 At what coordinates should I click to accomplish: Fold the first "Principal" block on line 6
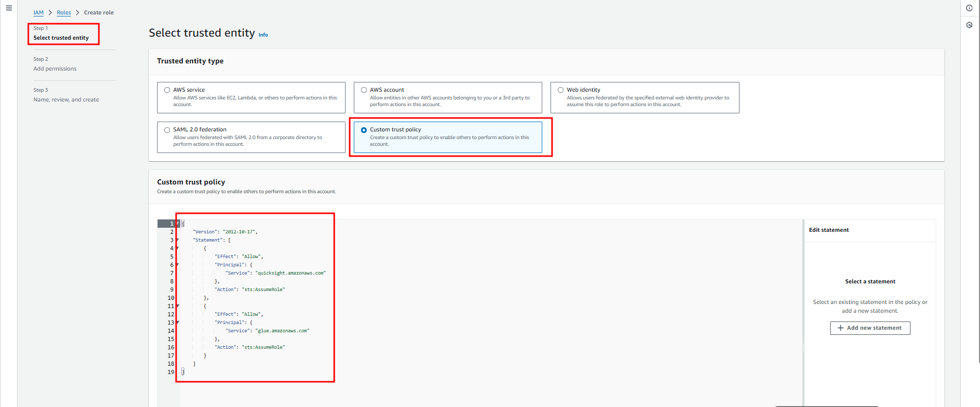click(x=178, y=265)
